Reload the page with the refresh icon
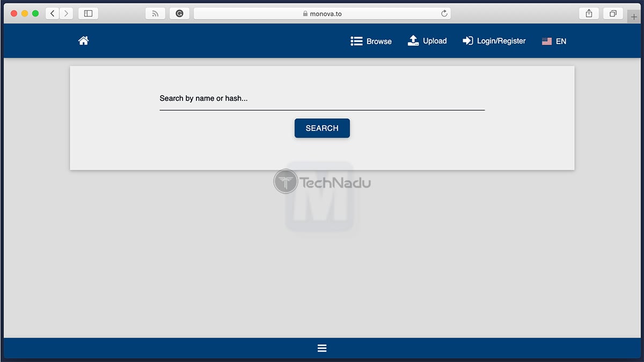This screenshot has height=362, width=644. pos(444,13)
